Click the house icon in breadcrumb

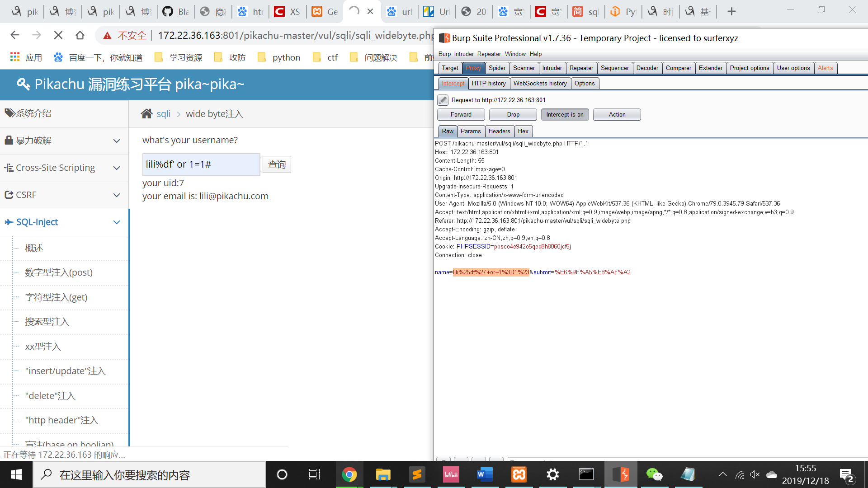(x=146, y=114)
